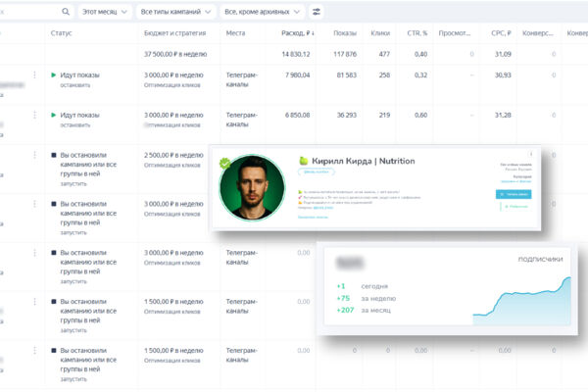Click the total spend value "14 830,12"
The height and width of the screenshot is (392, 588).
[x=296, y=54]
